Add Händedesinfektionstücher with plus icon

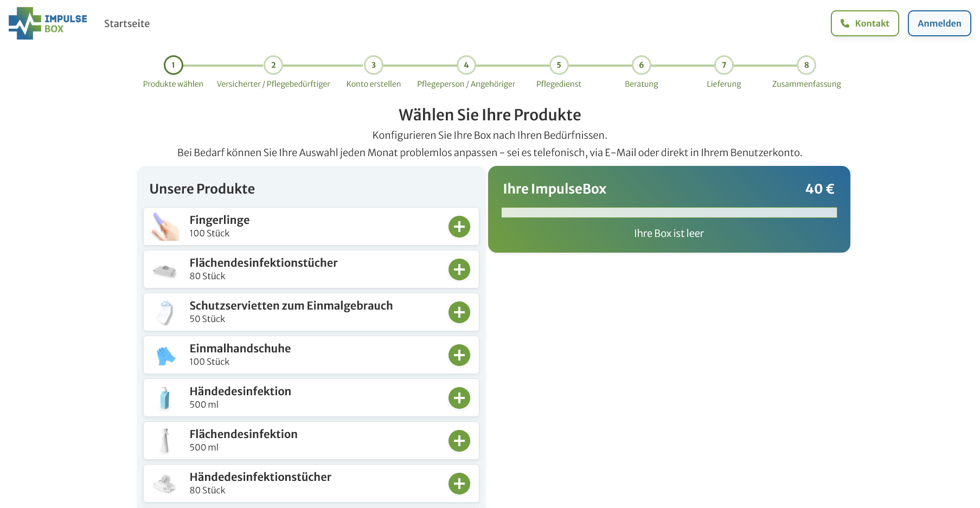click(459, 484)
